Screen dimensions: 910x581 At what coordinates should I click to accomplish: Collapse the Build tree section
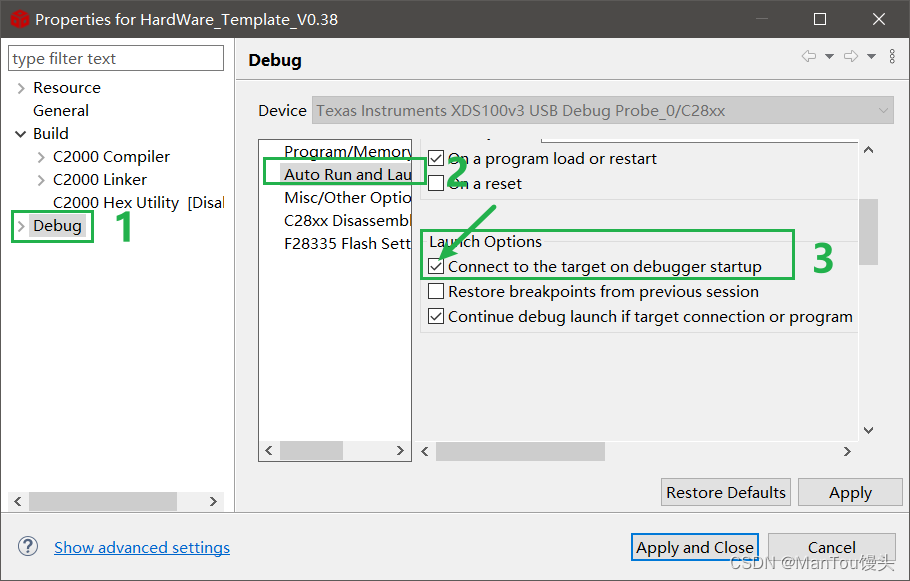pos(21,133)
